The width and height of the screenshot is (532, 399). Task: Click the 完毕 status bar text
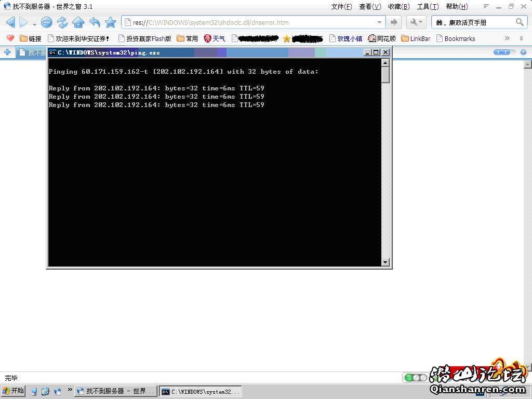(x=11, y=378)
